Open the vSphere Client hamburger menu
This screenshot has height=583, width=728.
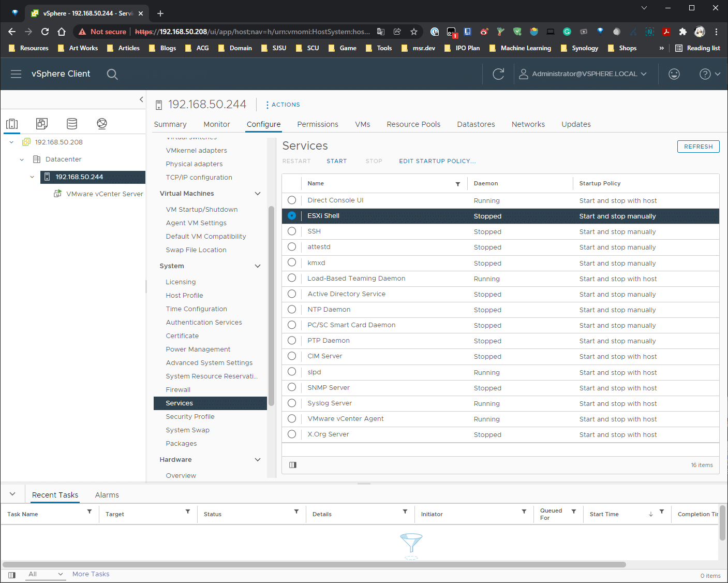coord(16,74)
